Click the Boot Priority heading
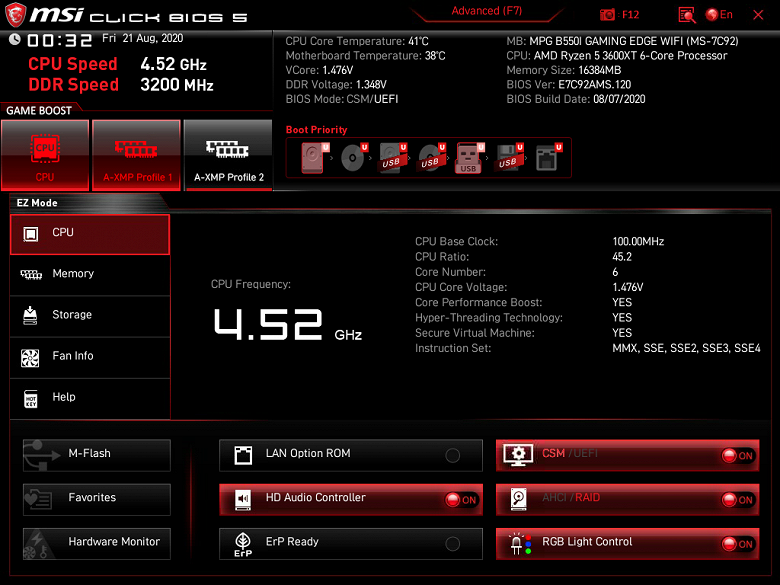780x585 pixels. click(316, 130)
